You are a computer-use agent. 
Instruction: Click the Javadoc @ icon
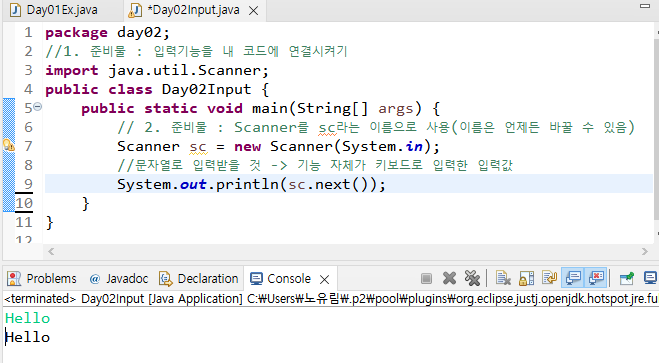(95, 279)
